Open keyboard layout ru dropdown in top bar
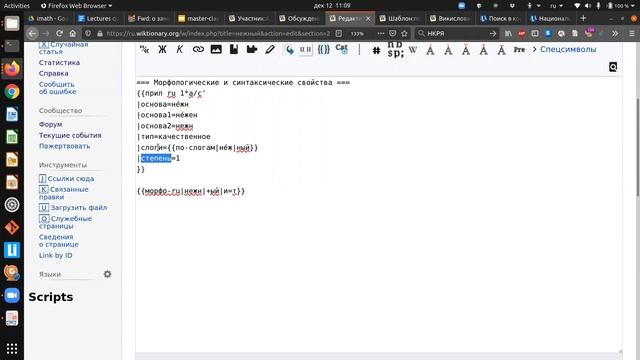Viewport: 640px width, 360px height. point(556,6)
